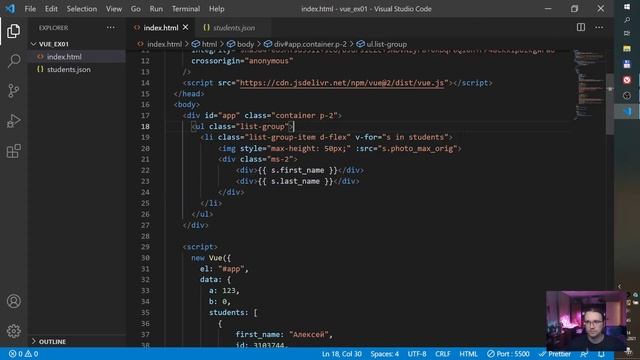Click the "students: [" code line
Screen dimensions: 640x360
233,313
